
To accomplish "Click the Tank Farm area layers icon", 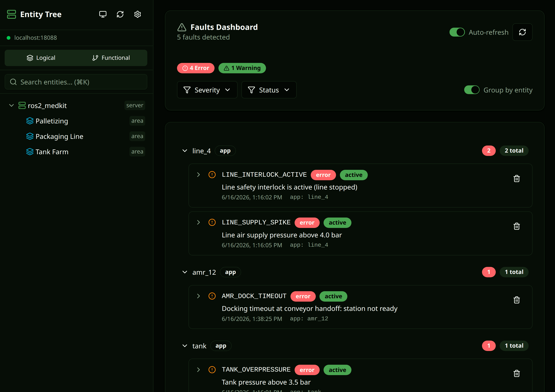I will tap(30, 152).
